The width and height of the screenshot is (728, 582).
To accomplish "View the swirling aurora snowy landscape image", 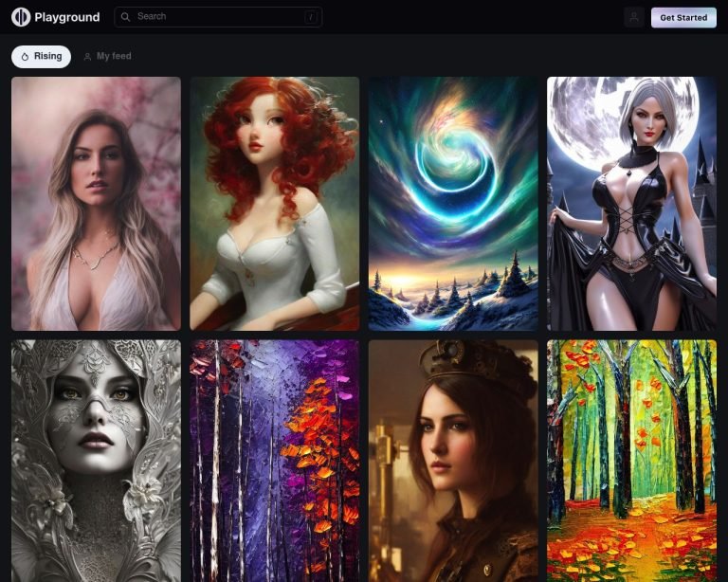I will [x=453, y=204].
